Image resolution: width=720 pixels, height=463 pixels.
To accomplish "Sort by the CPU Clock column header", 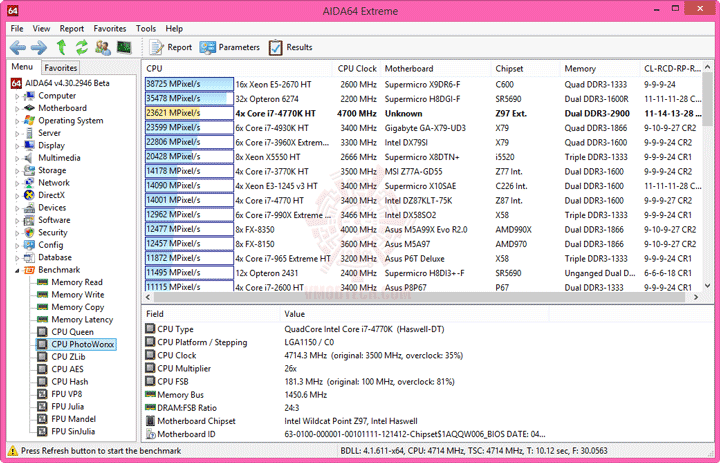I will pos(356,68).
